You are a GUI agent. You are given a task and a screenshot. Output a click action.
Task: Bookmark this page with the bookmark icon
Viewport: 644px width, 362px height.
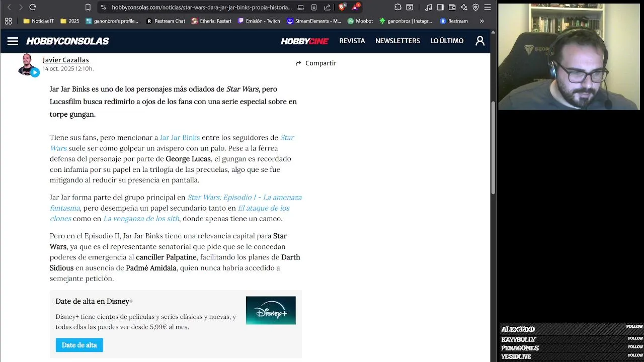pos(88,7)
